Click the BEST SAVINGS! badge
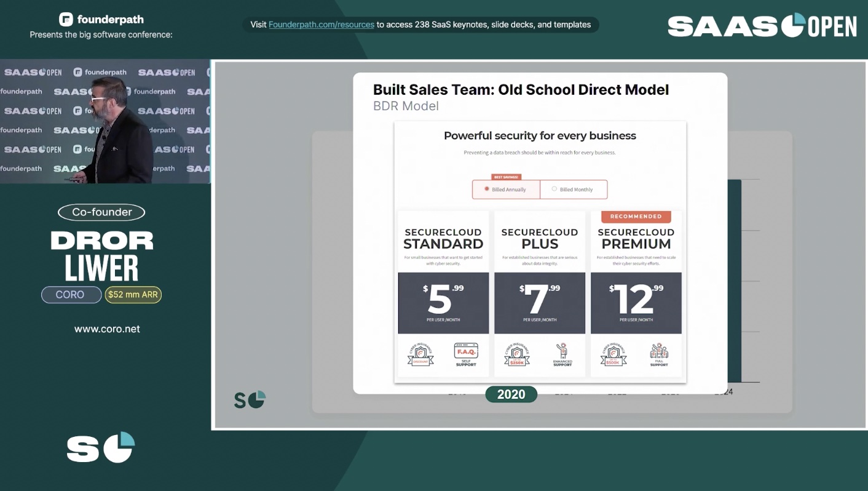This screenshot has height=491, width=868. click(x=506, y=177)
